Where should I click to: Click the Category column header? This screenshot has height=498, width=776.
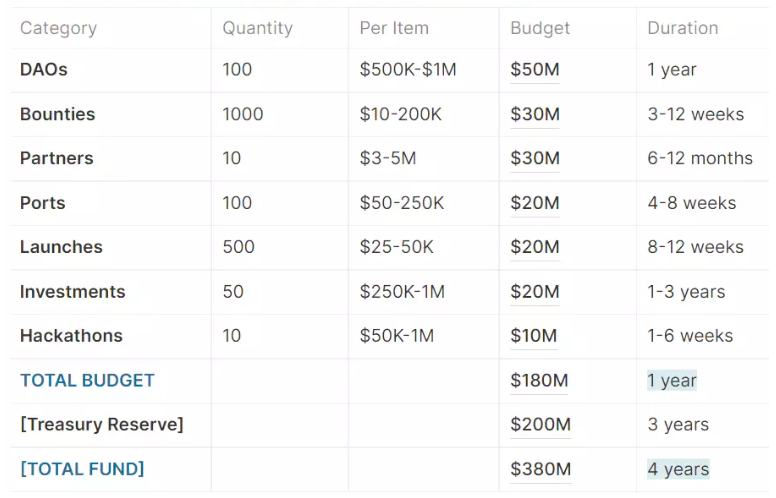pyautogui.click(x=58, y=28)
